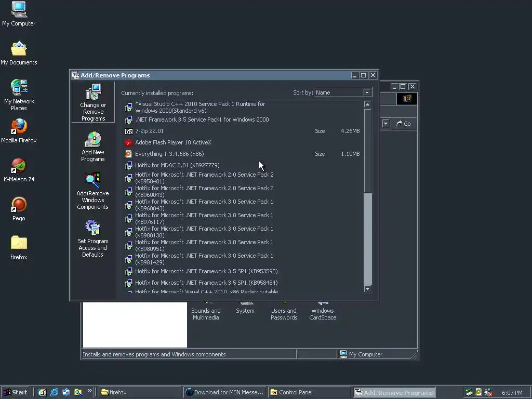Click the 7-Zip 22.01 program icon
This screenshot has height=399, width=532.
pyautogui.click(x=129, y=131)
